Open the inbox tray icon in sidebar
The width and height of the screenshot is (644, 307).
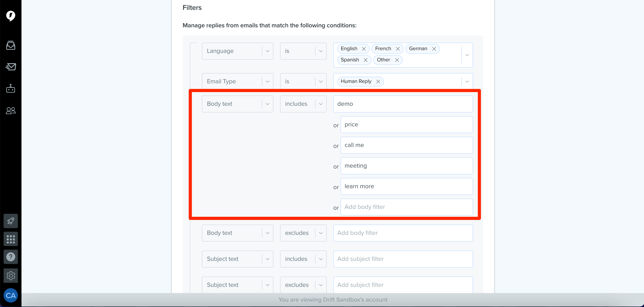11,45
